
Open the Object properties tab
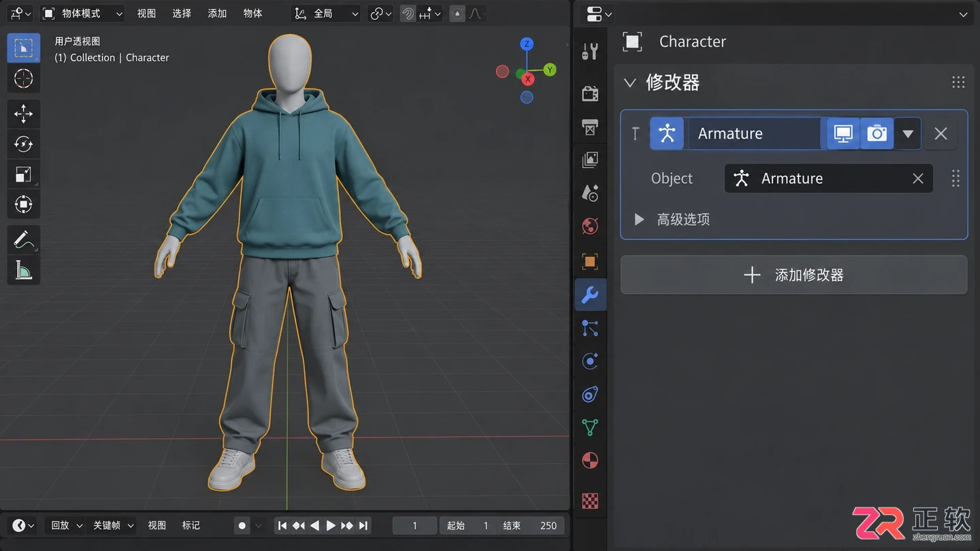[590, 261]
